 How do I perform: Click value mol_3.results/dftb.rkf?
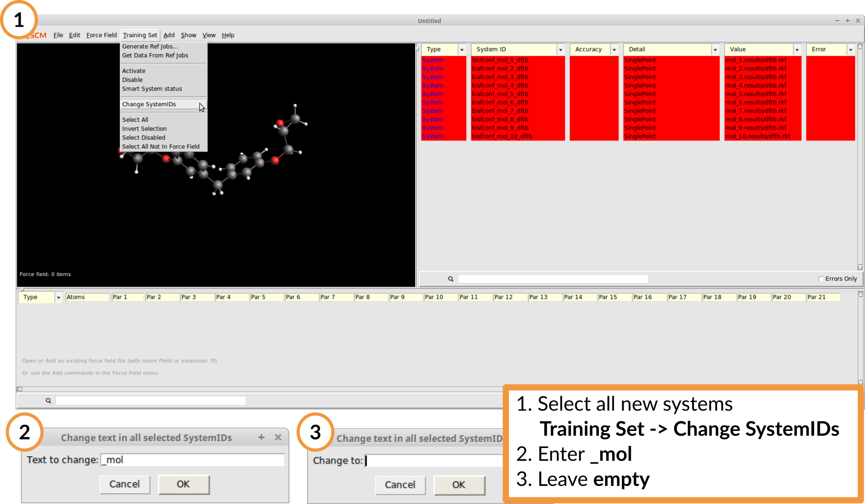756,77
